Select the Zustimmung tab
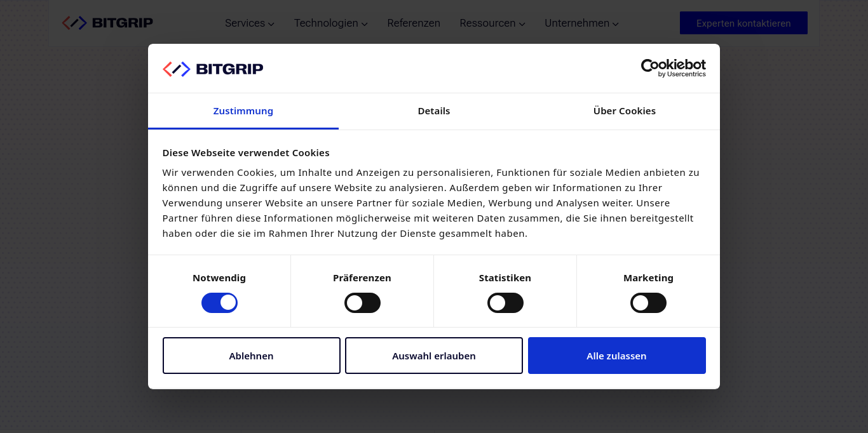868x433 pixels. pos(243,111)
